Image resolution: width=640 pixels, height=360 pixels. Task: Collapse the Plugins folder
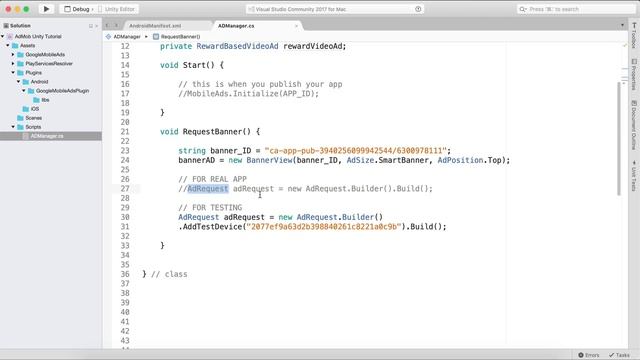[x=13, y=72]
